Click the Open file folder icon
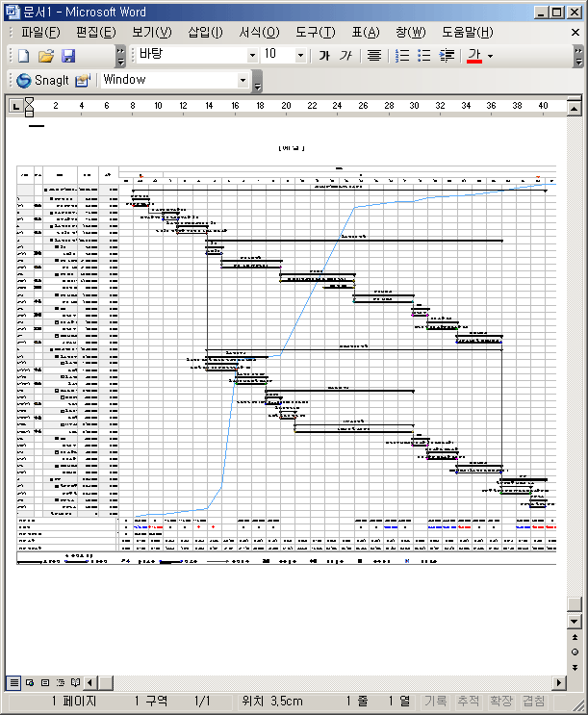 coord(45,56)
